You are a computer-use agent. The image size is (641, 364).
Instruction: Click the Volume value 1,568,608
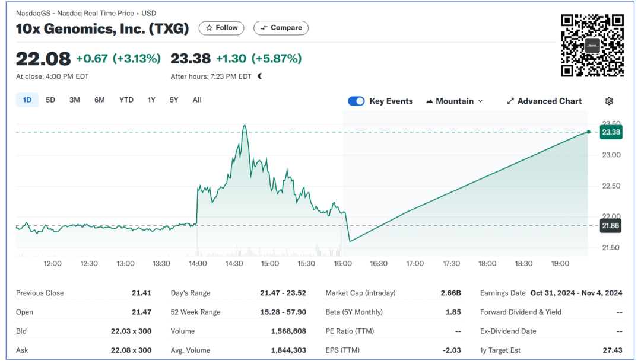tap(288, 331)
